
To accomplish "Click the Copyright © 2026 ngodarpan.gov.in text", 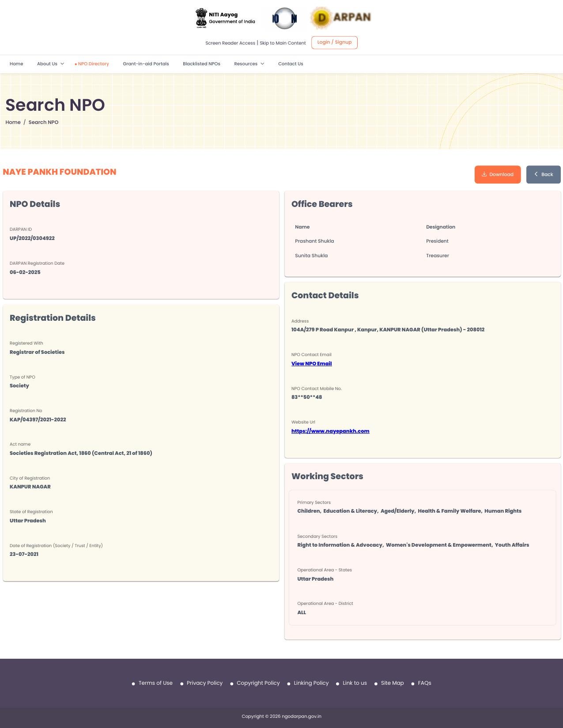I will [x=281, y=717].
